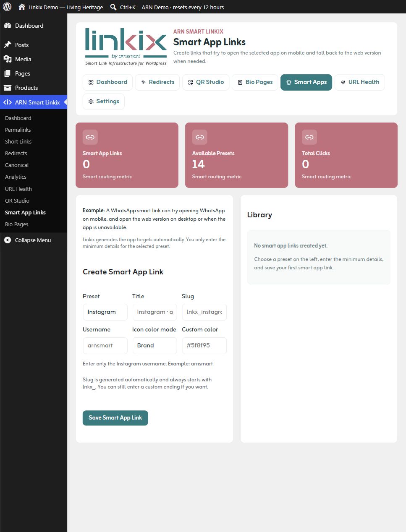Viewport: 406px width, 532px height.
Task: Open Analytics in the sidebar submenu
Action: click(x=16, y=177)
